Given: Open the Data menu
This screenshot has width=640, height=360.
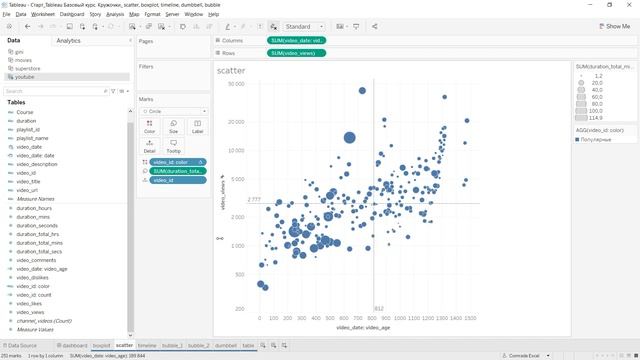Looking at the screenshot, I should click(21, 14).
